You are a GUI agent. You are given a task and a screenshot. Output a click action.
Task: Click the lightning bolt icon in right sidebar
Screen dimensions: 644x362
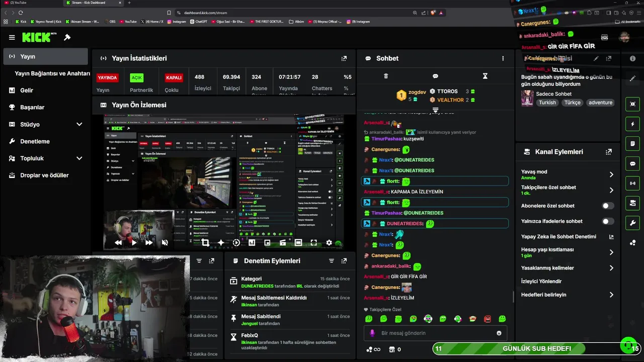[x=632, y=124]
